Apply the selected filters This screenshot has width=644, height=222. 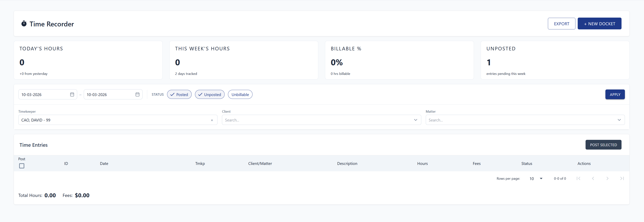(615, 94)
